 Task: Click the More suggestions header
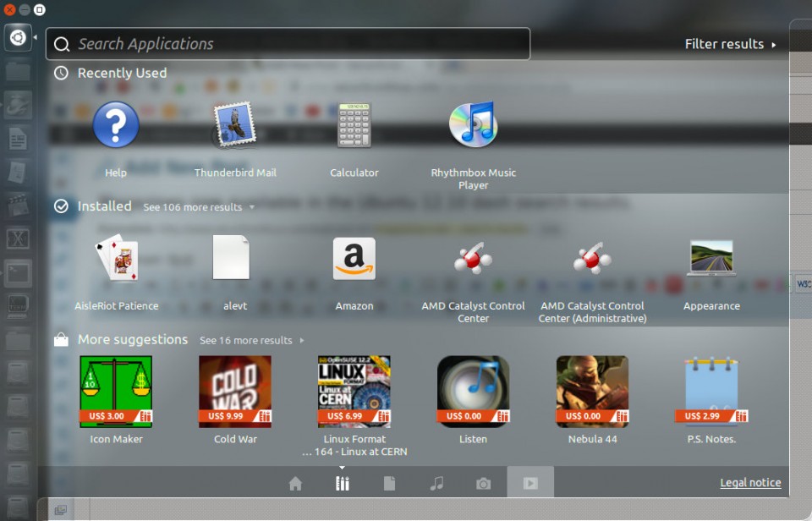coord(133,340)
